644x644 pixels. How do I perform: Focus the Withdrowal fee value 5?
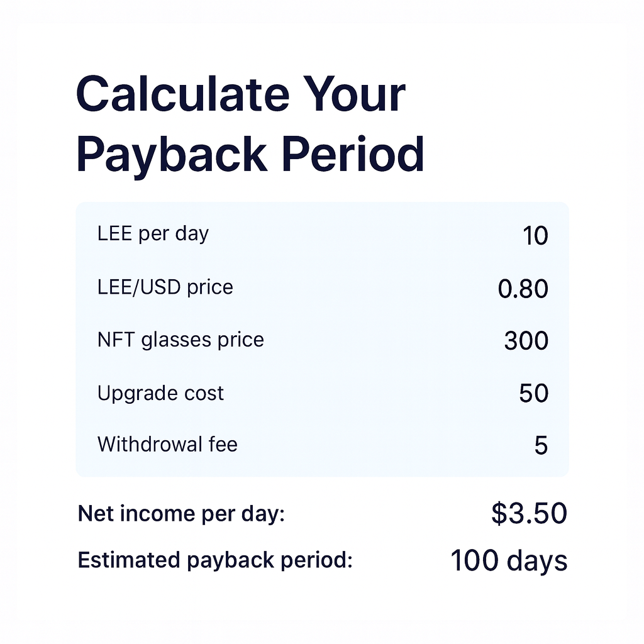(x=541, y=446)
